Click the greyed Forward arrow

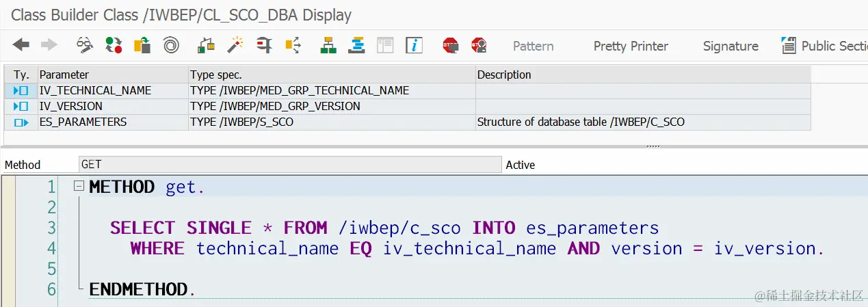pyautogui.click(x=49, y=45)
